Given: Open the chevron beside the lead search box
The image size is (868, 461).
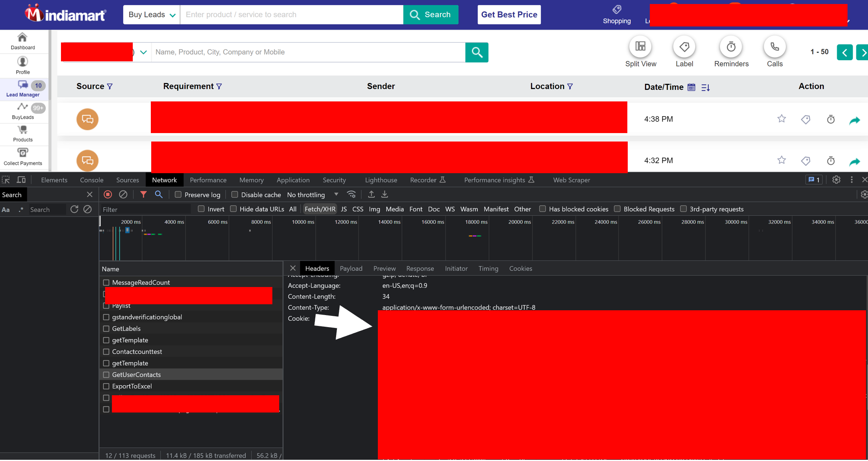Looking at the screenshot, I should [143, 52].
